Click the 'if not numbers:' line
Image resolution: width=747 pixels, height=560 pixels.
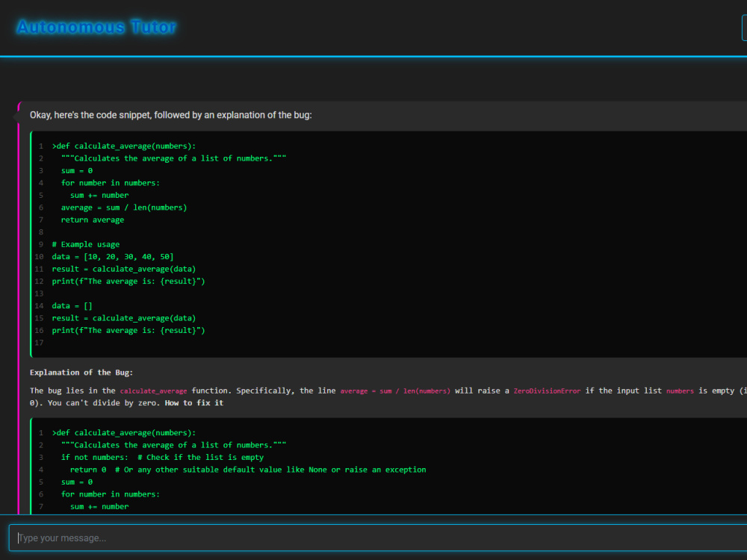[162, 458]
